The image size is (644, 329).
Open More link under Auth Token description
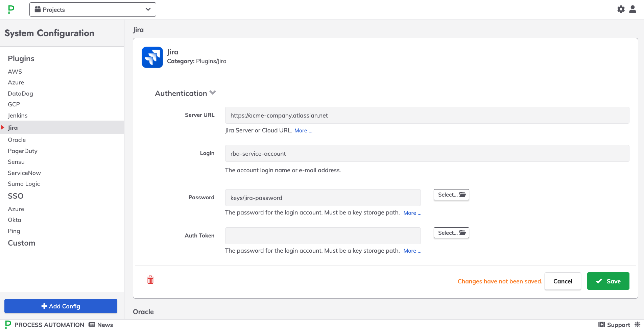[x=412, y=251]
